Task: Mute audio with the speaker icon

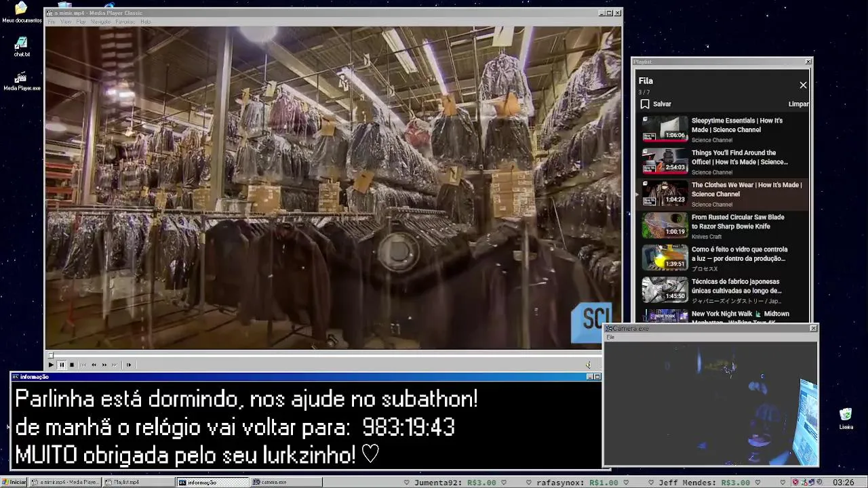Action: (x=589, y=365)
